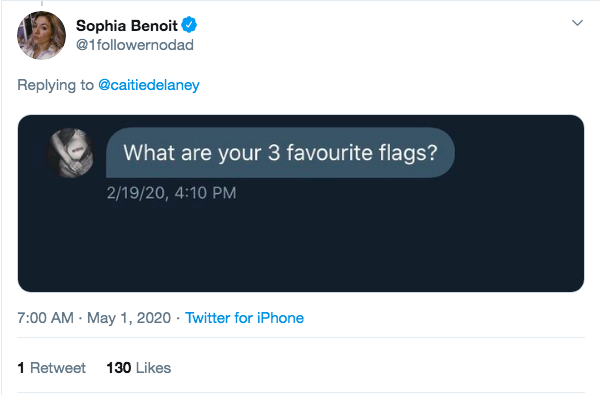Open the attached dark screenshot image
The image size is (600, 395).
click(301, 203)
